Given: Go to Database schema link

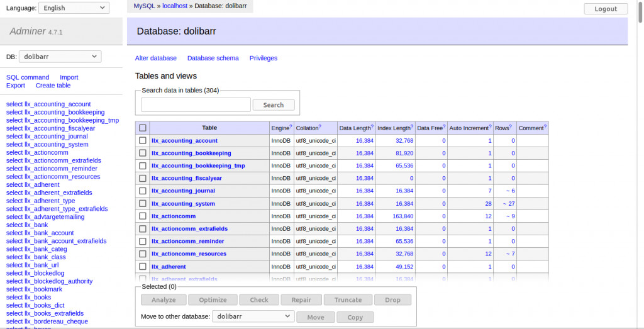Looking at the screenshot, I should [213, 58].
